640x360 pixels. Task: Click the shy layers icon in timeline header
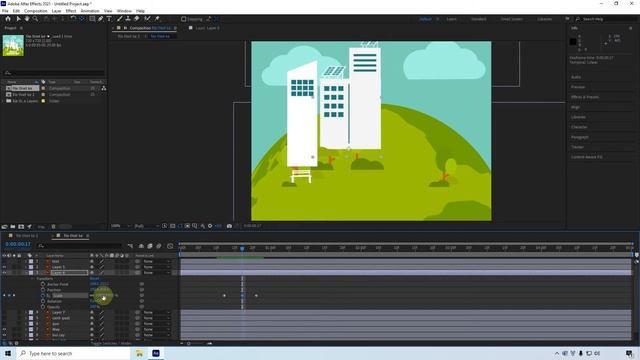141,246
